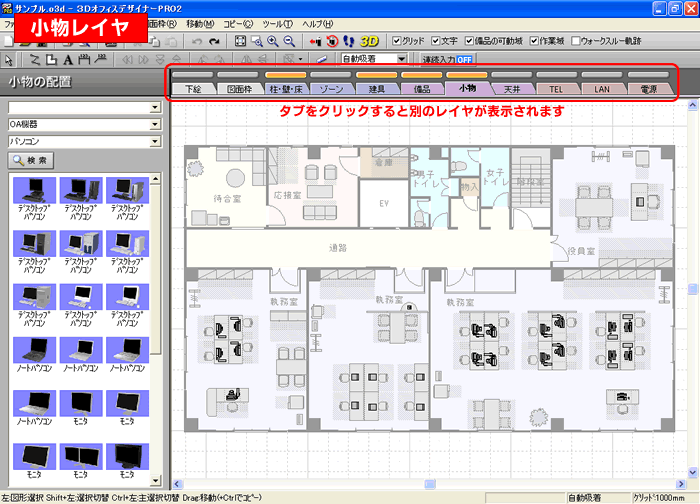Click the 検索 search button

pos(33,160)
